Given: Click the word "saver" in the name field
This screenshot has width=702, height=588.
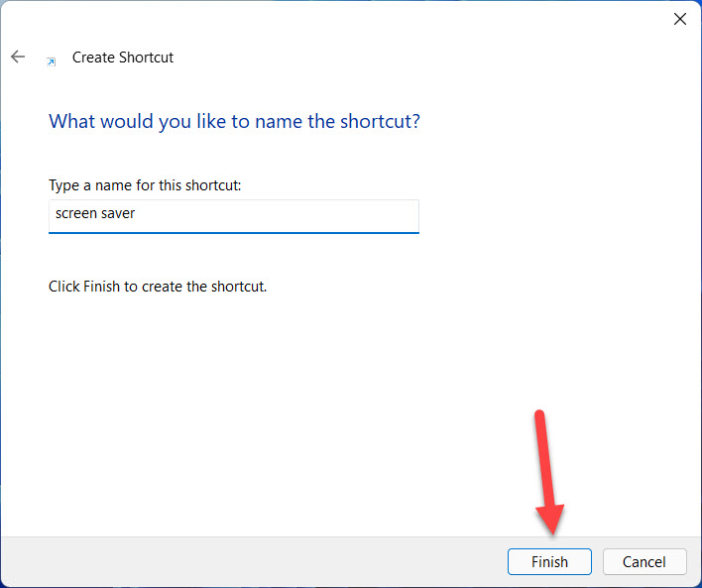Looking at the screenshot, I should (118, 214).
